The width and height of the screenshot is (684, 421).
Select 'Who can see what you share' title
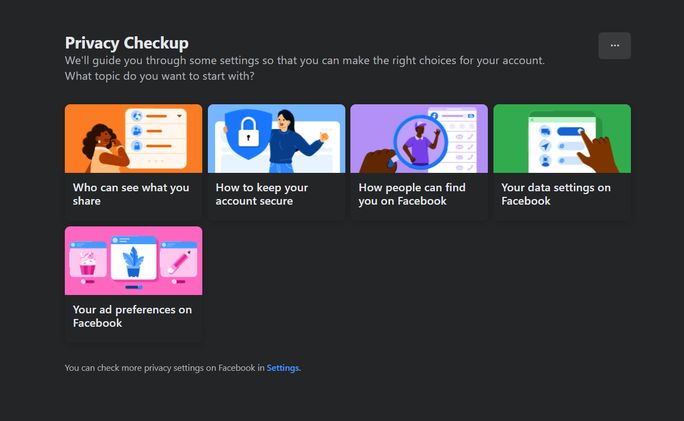tap(130, 194)
